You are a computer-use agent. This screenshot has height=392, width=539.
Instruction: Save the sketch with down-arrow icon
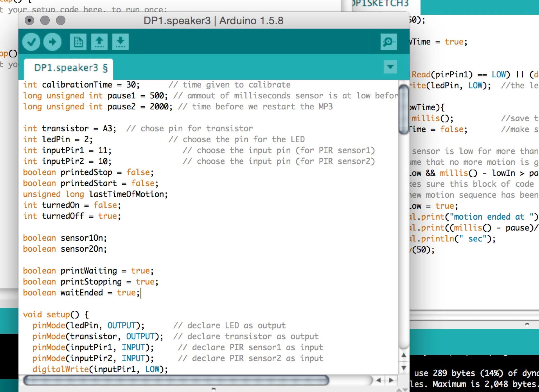pos(121,42)
